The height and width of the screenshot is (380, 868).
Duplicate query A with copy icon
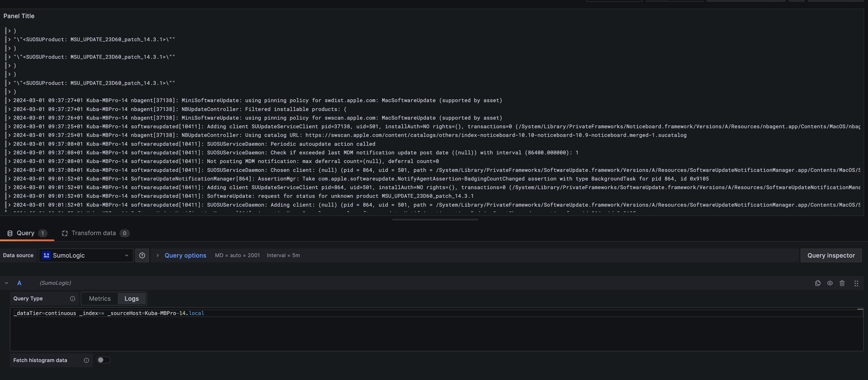pos(817,283)
